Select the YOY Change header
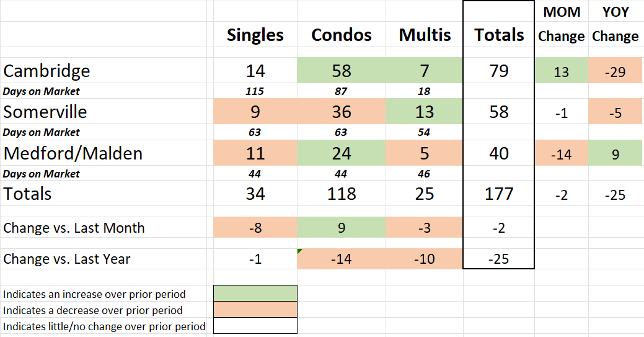The height and width of the screenshot is (337, 644). [615, 25]
